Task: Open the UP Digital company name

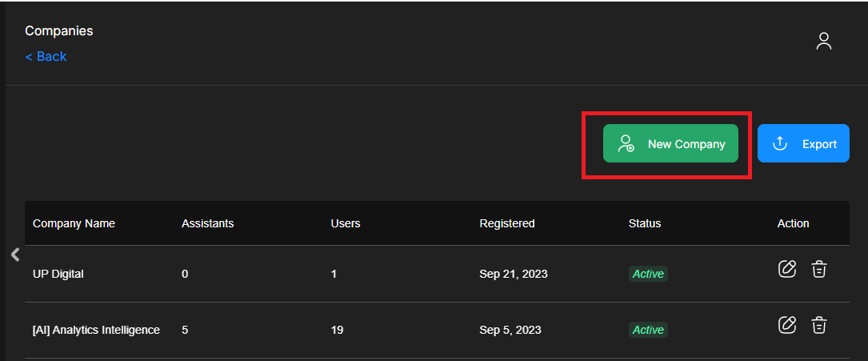Action: coord(58,274)
